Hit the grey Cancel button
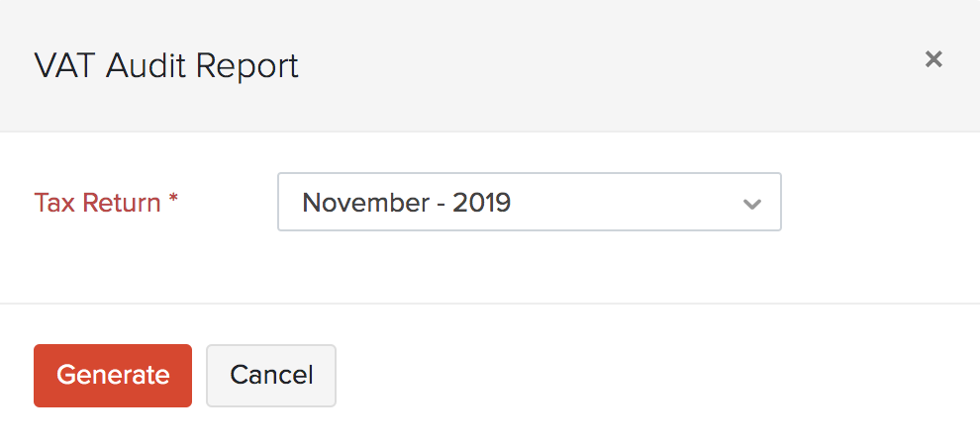The width and height of the screenshot is (980, 443). click(x=271, y=376)
